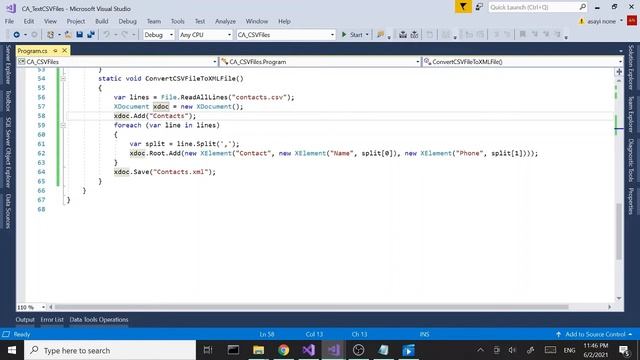Click the New Project toolbar icon
This screenshot has width=640, height=360.
click(50, 35)
